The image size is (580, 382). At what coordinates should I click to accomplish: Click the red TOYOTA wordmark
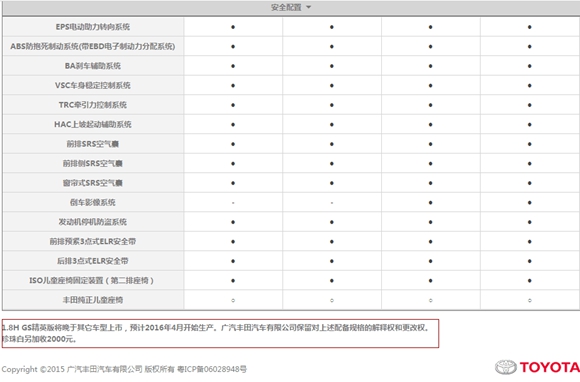tap(550, 367)
